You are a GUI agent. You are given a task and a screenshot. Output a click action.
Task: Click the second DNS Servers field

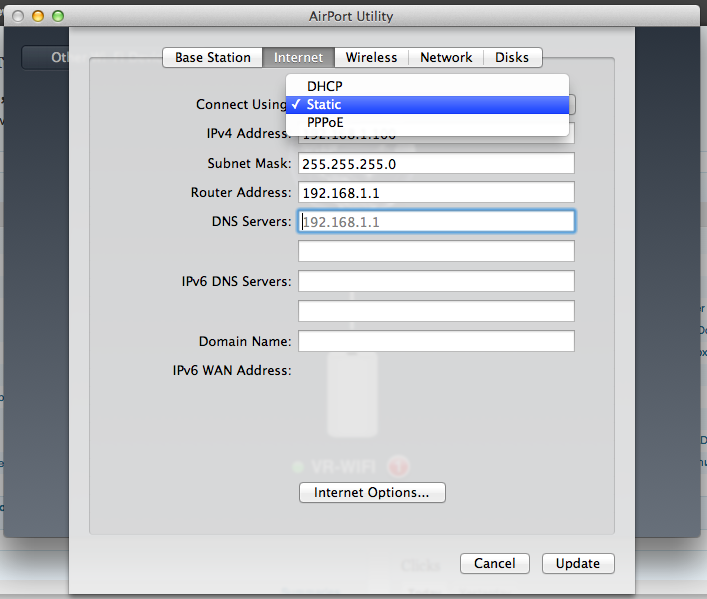click(436, 251)
